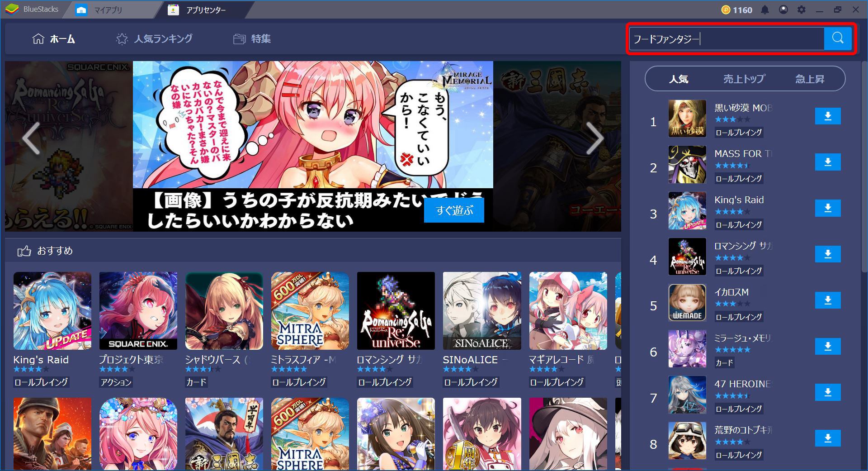Click the おすすめ section heading
The image size is (868, 471).
pos(54,251)
